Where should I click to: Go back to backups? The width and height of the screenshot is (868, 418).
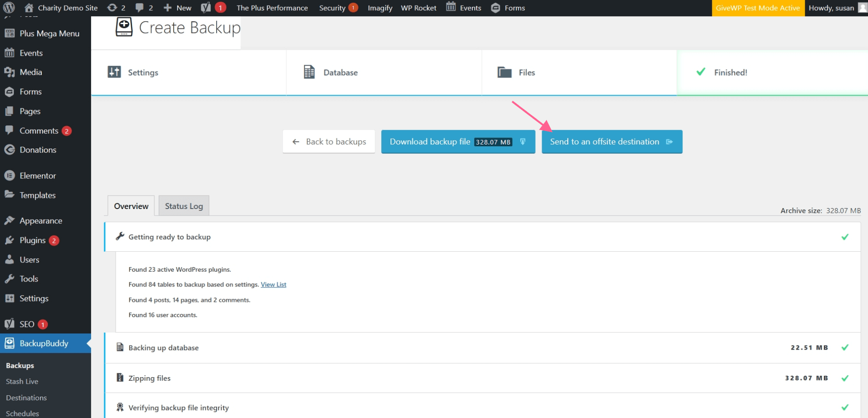click(329, 142)
